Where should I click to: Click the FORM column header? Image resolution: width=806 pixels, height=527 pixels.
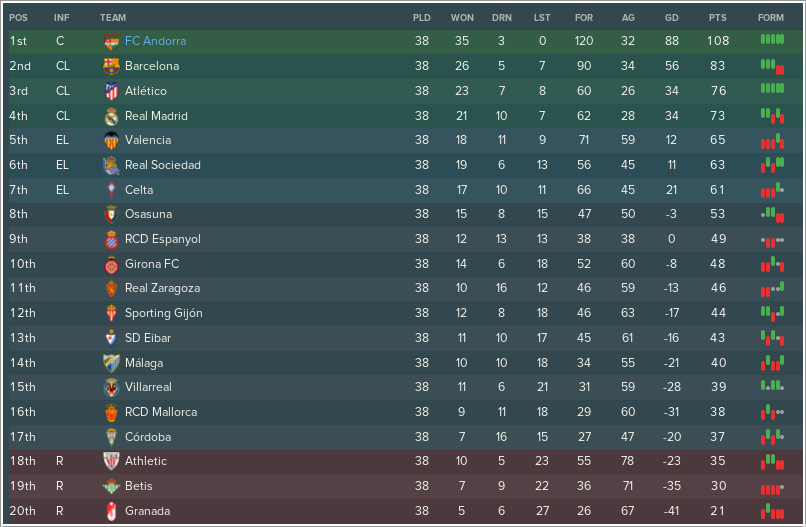[x=771, y=17]
